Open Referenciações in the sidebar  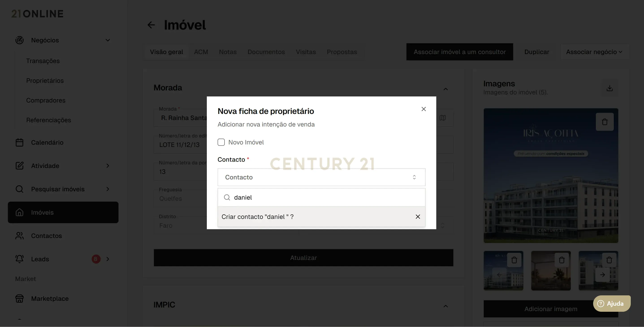point(49,120)
